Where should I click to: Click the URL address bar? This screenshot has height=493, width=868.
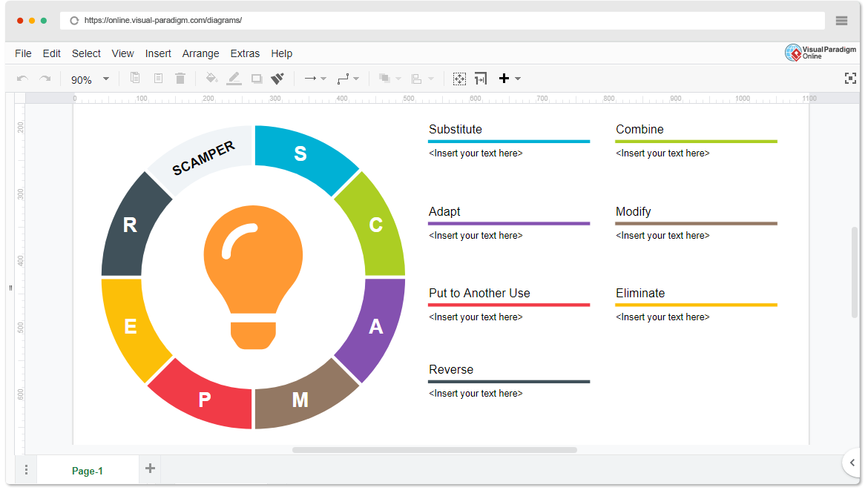442,21
